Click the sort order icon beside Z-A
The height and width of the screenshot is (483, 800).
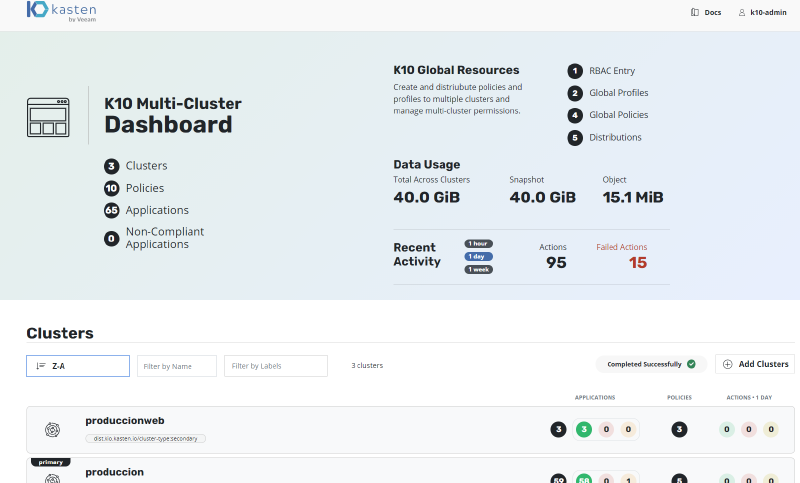41,366
